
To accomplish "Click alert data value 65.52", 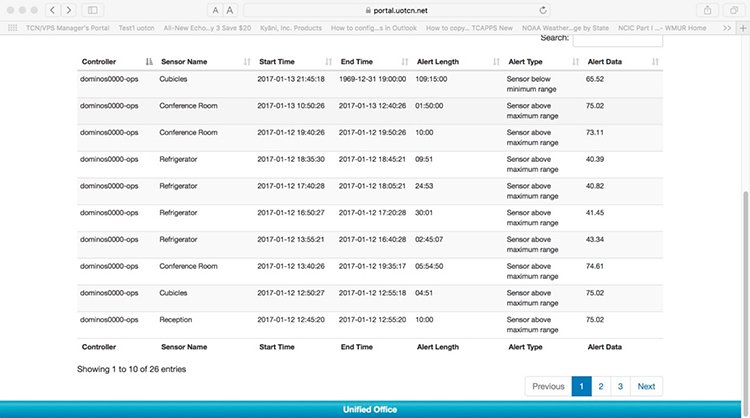I will [x=595, y=79].
